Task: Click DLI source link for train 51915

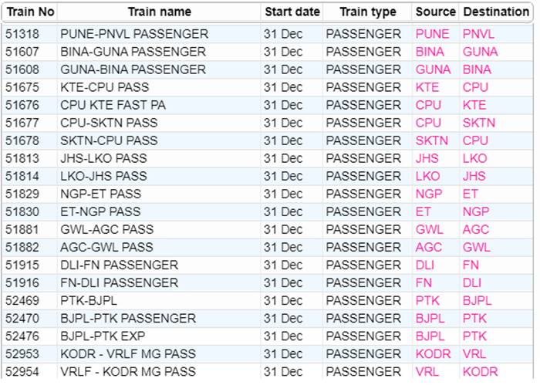Action: [x=425, y=265]
